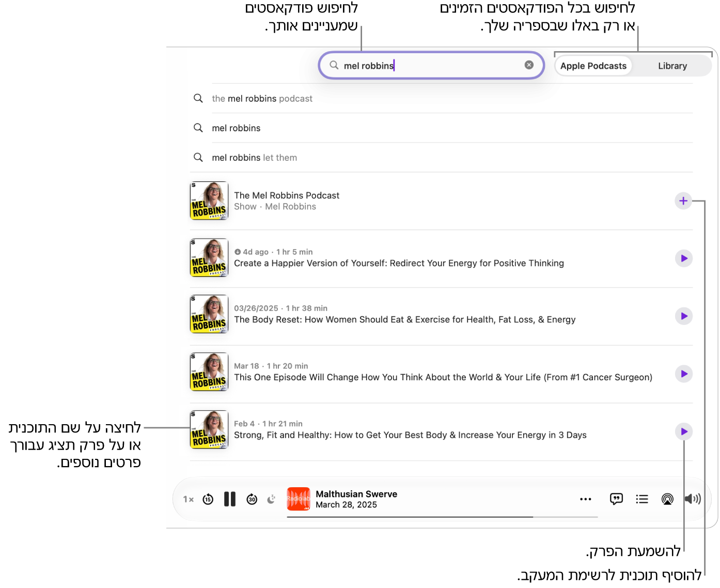
Task: Click the Radiolab artwork in the player
Action: tap(299, 499)
